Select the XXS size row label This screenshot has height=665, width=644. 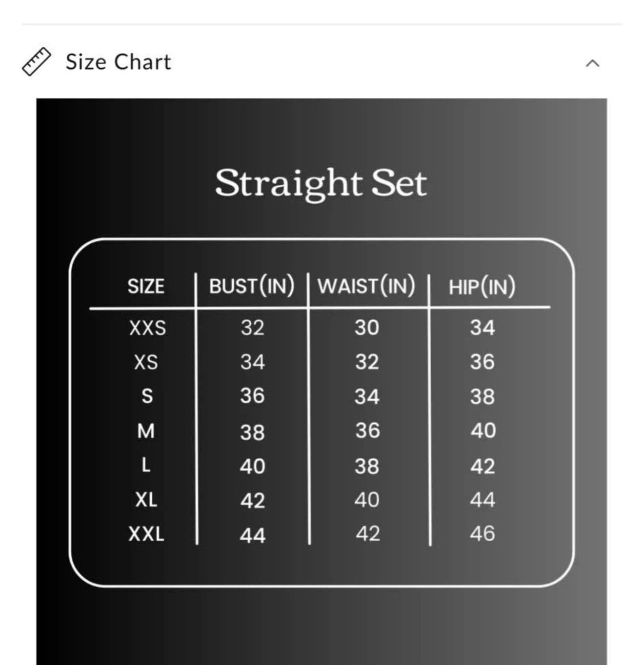point(147,328)
